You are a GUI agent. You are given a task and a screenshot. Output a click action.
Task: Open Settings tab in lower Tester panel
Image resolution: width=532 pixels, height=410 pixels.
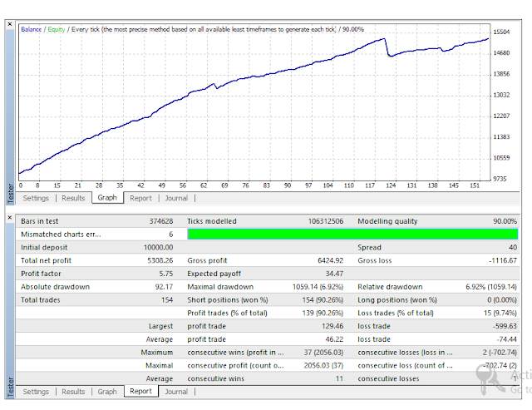[x=36, y=392]
